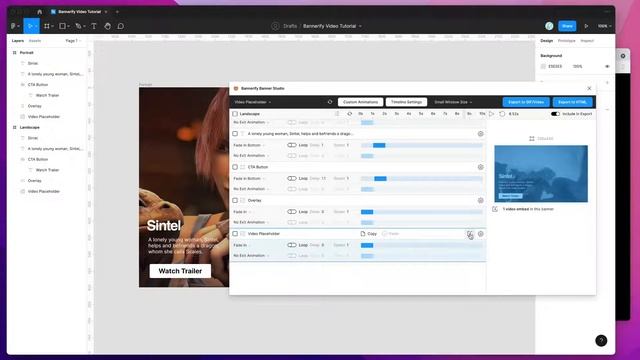This screenshot has height=360, width=640.
Task: Click the Overlay Fade In timeline bar
Action: click(367, 212)
